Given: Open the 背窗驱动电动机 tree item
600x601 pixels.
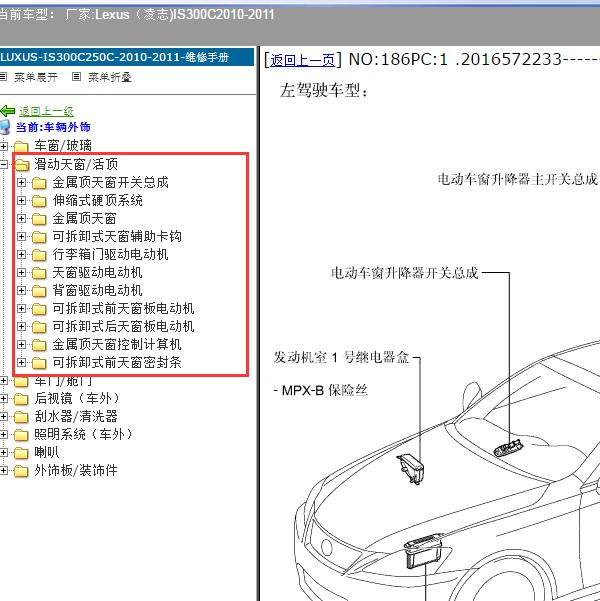Looking at the screenshot, I should (97, 291).
